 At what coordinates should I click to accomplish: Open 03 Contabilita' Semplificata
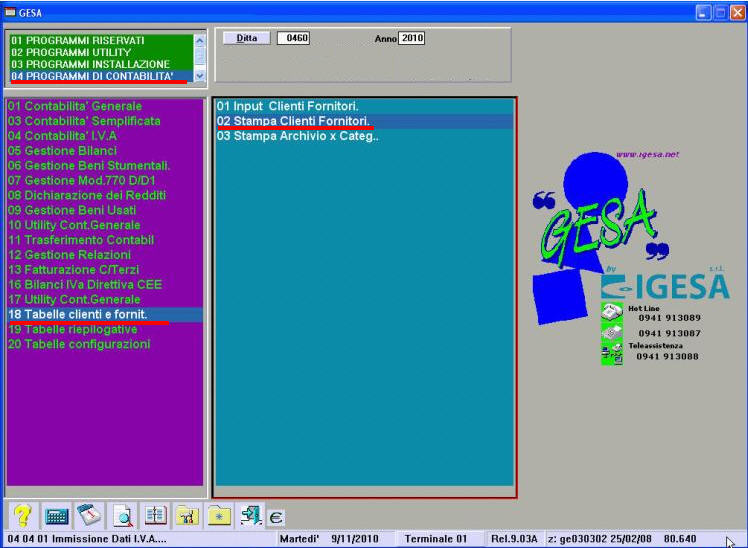click(x=105, y=121)
